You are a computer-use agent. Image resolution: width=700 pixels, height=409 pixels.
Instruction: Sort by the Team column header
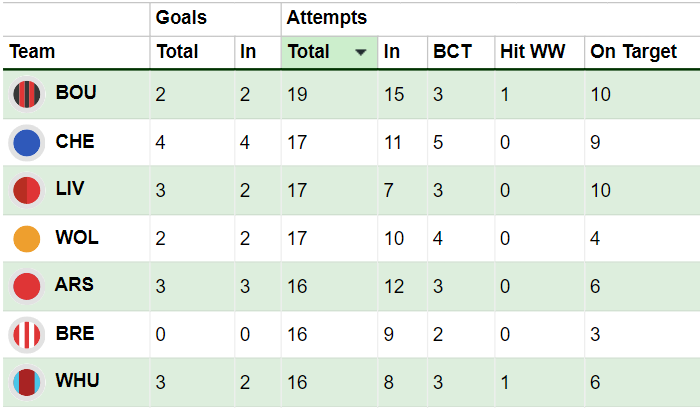pyautogui.click(x=32, y=52)
